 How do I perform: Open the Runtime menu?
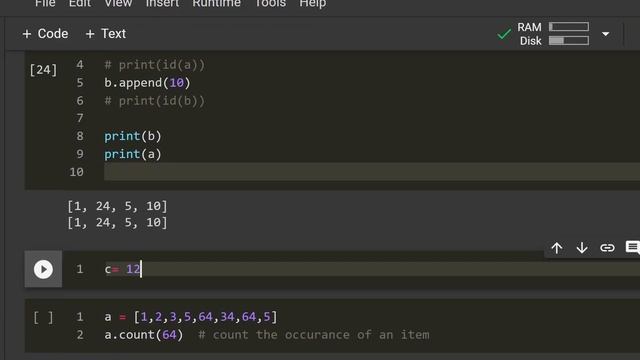point(216,4)
